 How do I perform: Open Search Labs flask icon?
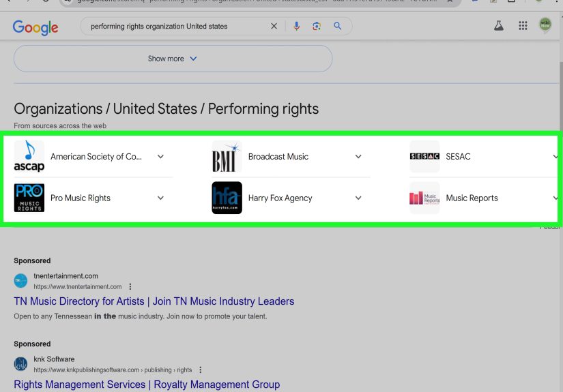pyautogui.click(x=499, y=26)
